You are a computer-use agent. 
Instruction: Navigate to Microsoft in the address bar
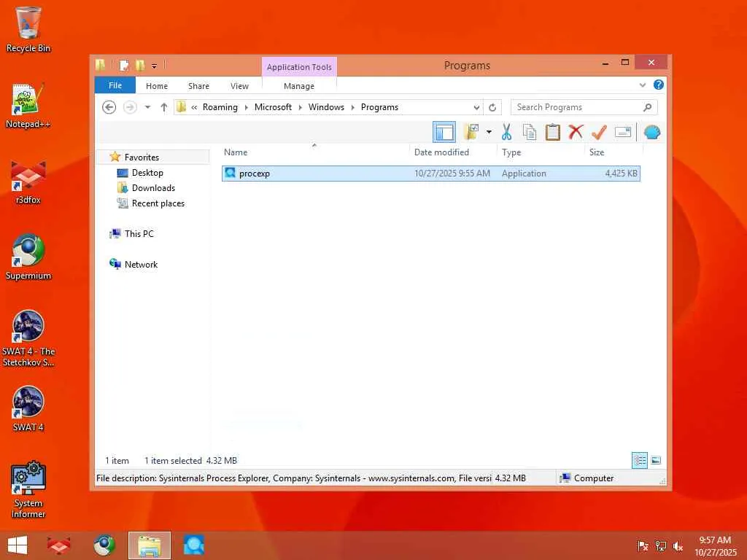pos(273,107)
